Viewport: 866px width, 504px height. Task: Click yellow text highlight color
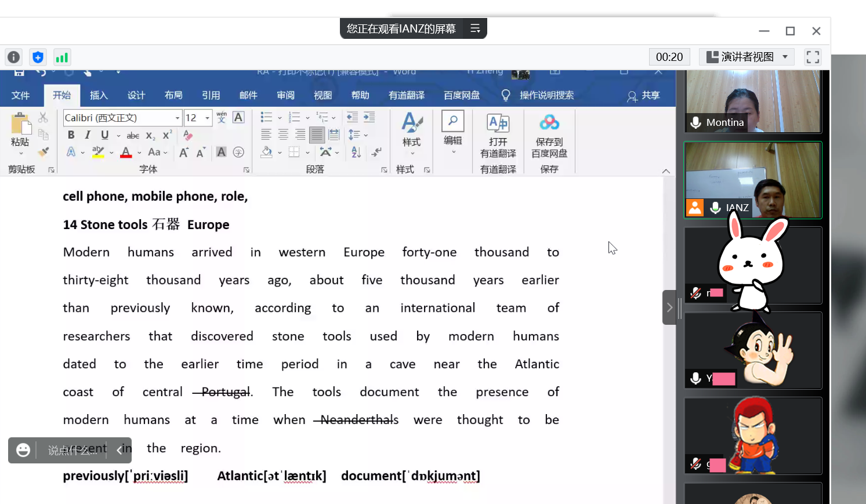point(99,152)
